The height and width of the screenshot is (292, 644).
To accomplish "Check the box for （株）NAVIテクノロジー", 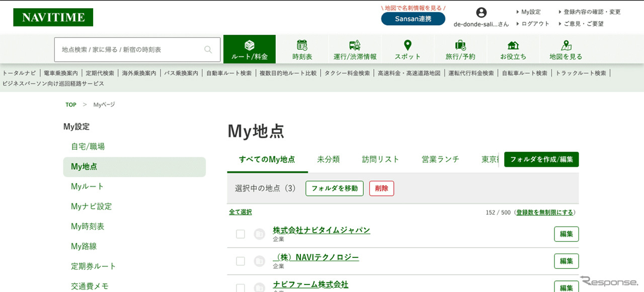I will pos(240,261).
